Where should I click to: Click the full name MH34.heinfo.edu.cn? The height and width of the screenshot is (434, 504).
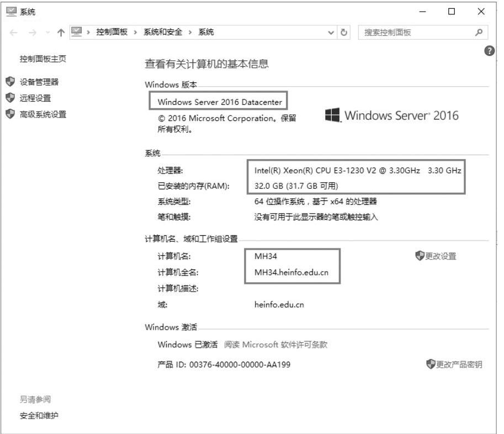click(291, 272)
